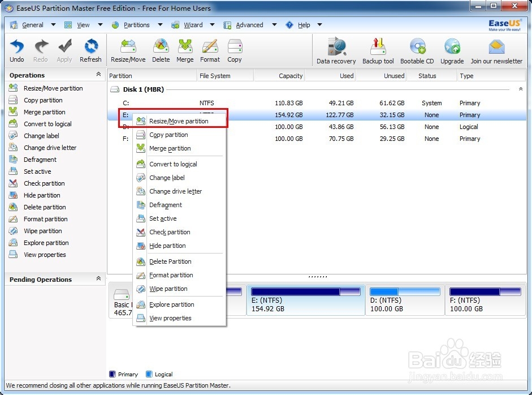The width and height of the screenshot is (532, 395).
Task: Open the View menu dropdown arrow
Action: (100, 24)
